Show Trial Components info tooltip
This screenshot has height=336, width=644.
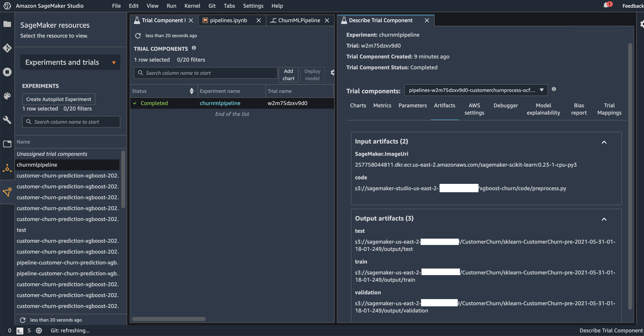194,48
